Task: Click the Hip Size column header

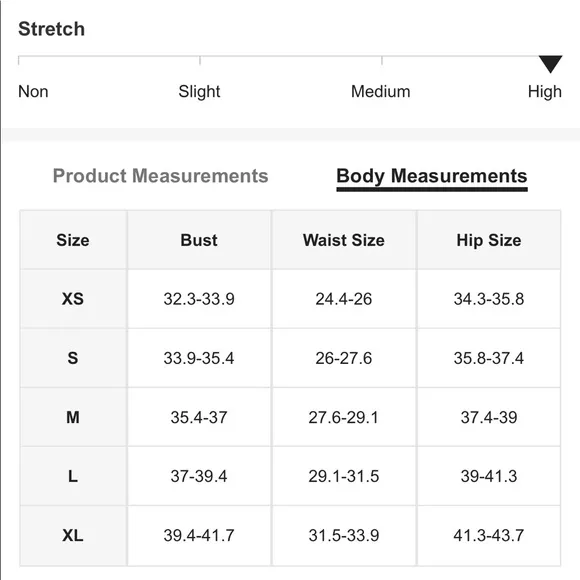Action: coord(489,240)
